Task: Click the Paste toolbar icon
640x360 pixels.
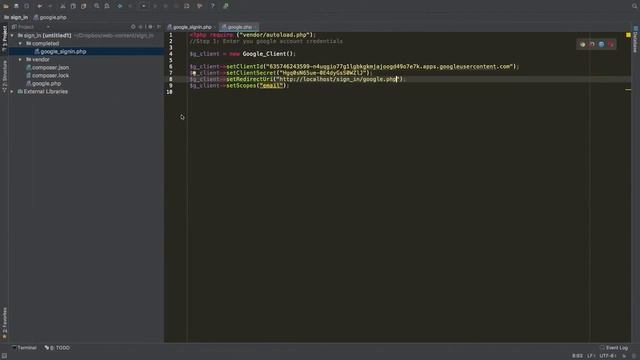Action: click(84, 6)
